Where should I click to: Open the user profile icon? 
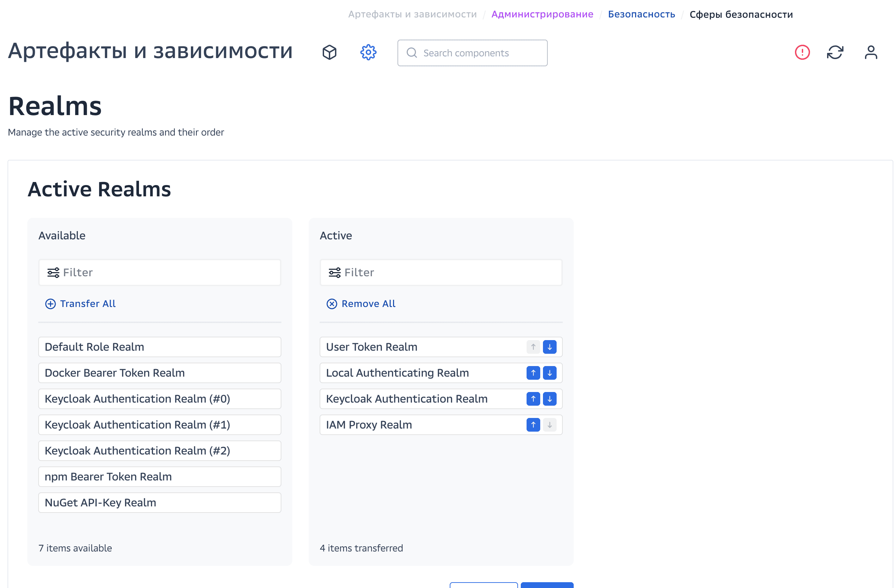pyautogui.click(x=870, y=52)
